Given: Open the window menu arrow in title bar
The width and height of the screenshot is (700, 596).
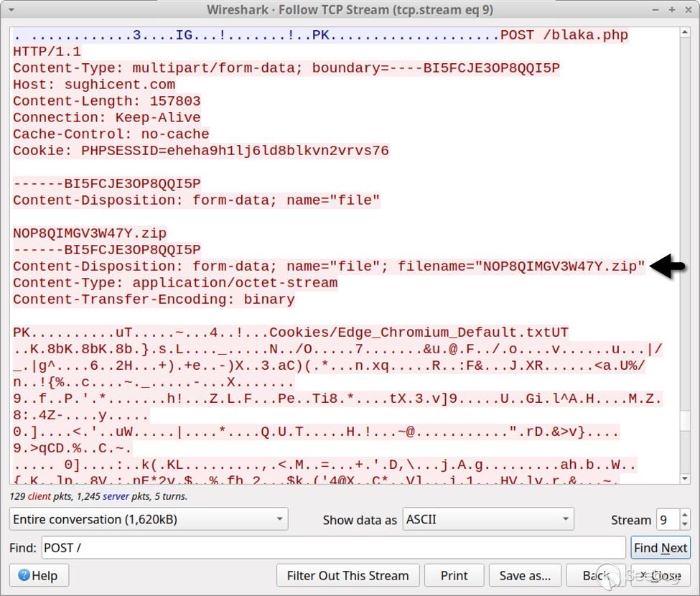Looking at the screenshot, I should (11, 9).
